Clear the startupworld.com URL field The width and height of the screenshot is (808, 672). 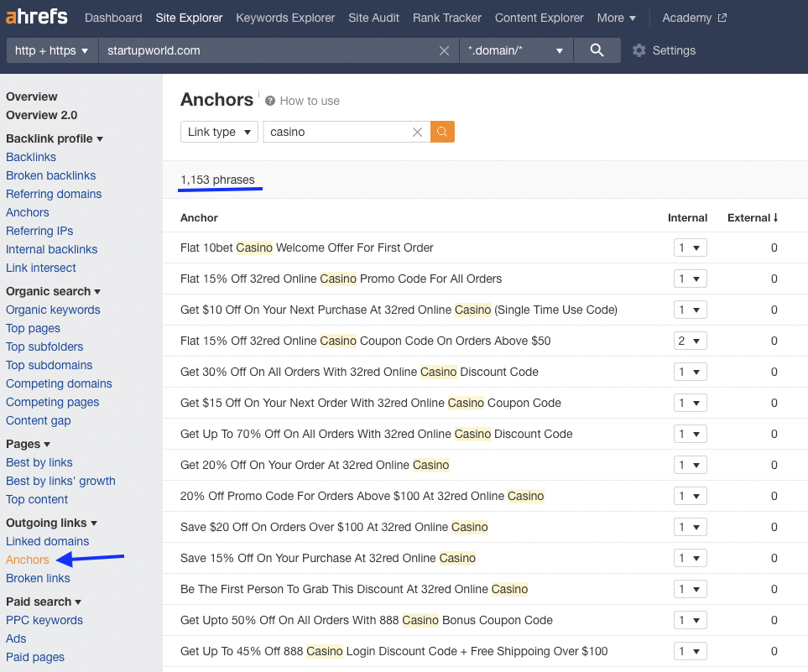(444, 50)
